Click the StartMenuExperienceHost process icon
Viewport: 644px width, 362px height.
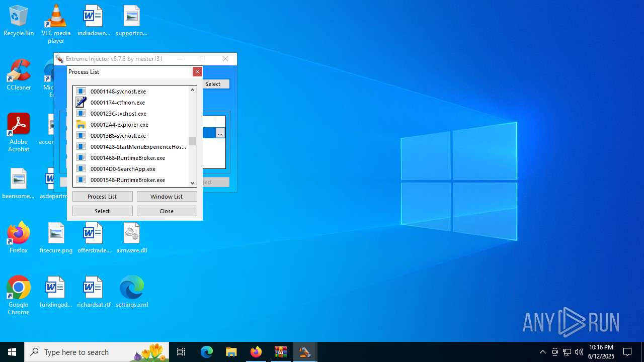(x=81, y=146)
